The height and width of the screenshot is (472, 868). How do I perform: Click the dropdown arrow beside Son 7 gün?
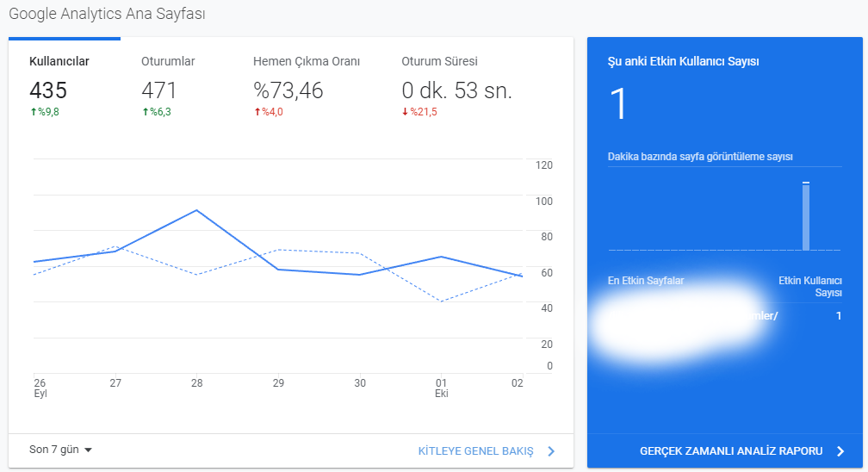coord(88,450)
